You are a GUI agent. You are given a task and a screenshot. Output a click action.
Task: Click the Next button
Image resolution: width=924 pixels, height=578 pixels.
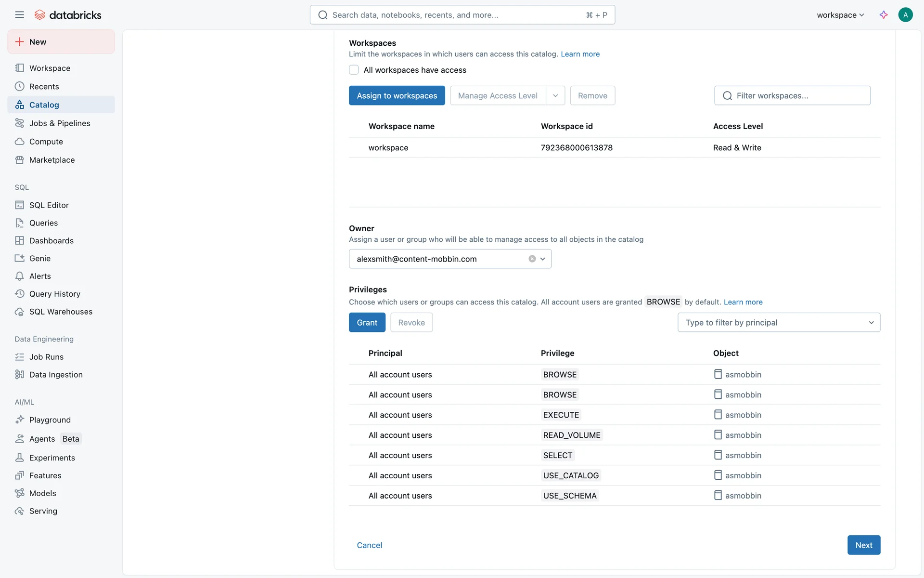863,545
